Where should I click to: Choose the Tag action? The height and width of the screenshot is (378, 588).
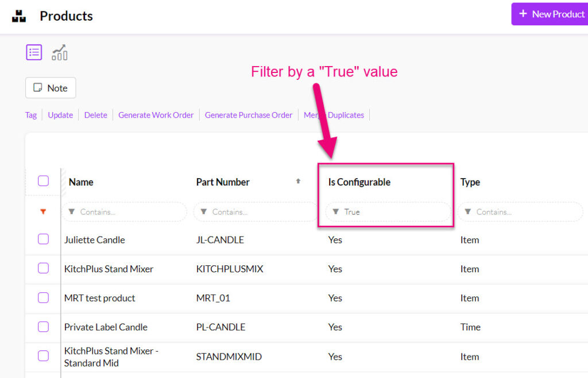30,115
